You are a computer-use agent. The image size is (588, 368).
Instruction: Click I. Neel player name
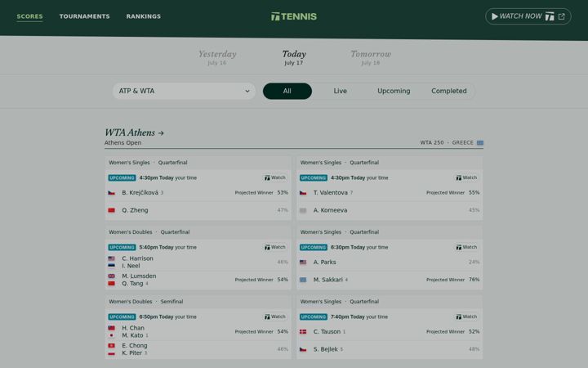(x=131, y=266)
